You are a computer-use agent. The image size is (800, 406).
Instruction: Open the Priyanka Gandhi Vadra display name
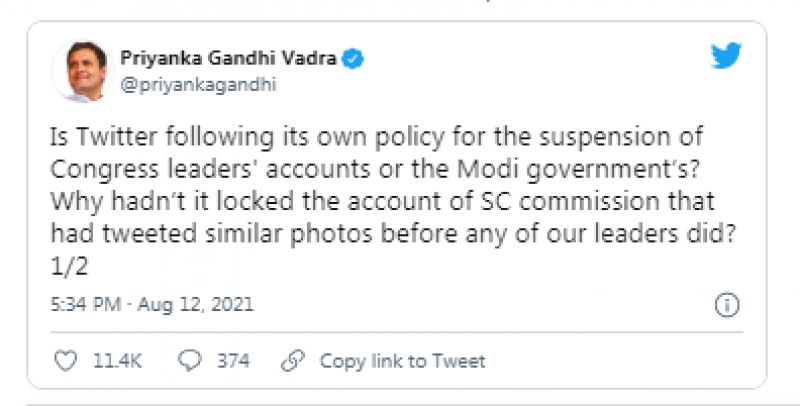(228, 59)
